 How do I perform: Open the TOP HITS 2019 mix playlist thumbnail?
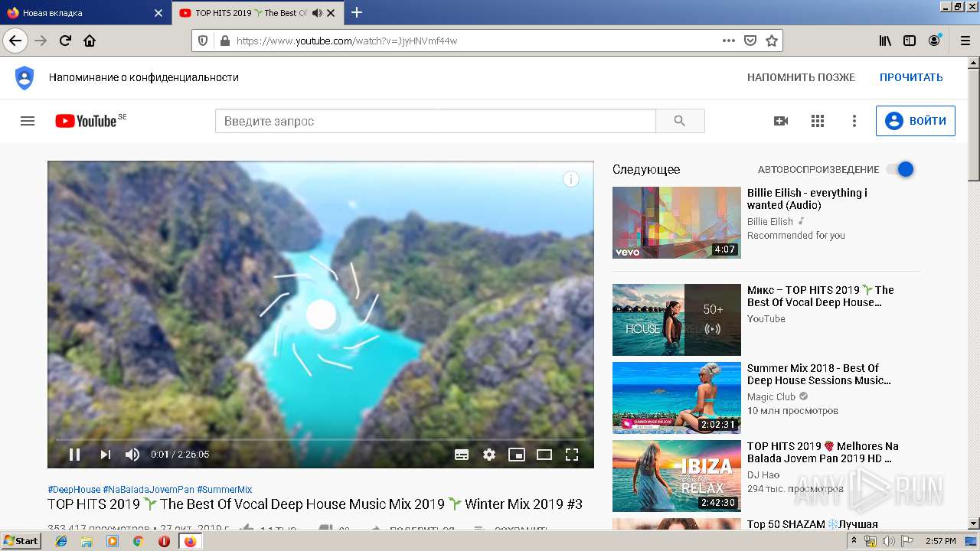pyautogui.click(x=677, y=320)
